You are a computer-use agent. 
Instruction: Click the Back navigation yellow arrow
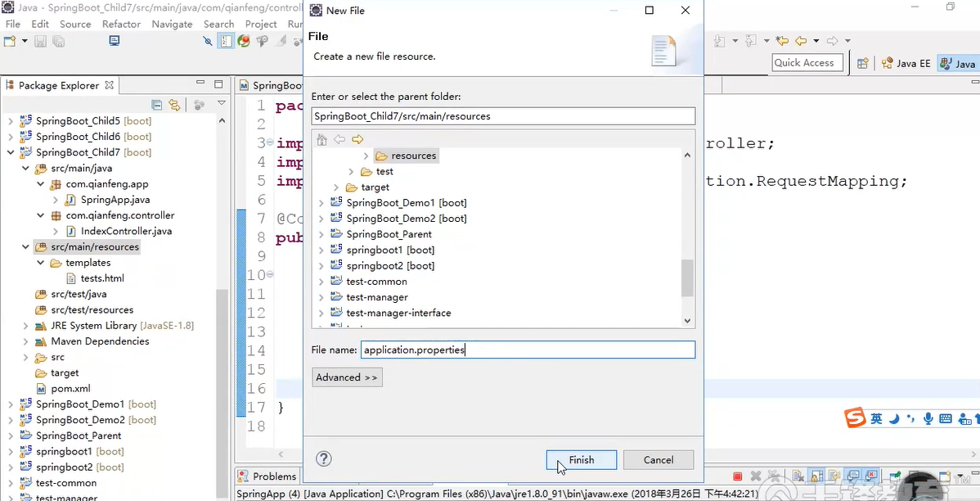click(x=801, y=41)
